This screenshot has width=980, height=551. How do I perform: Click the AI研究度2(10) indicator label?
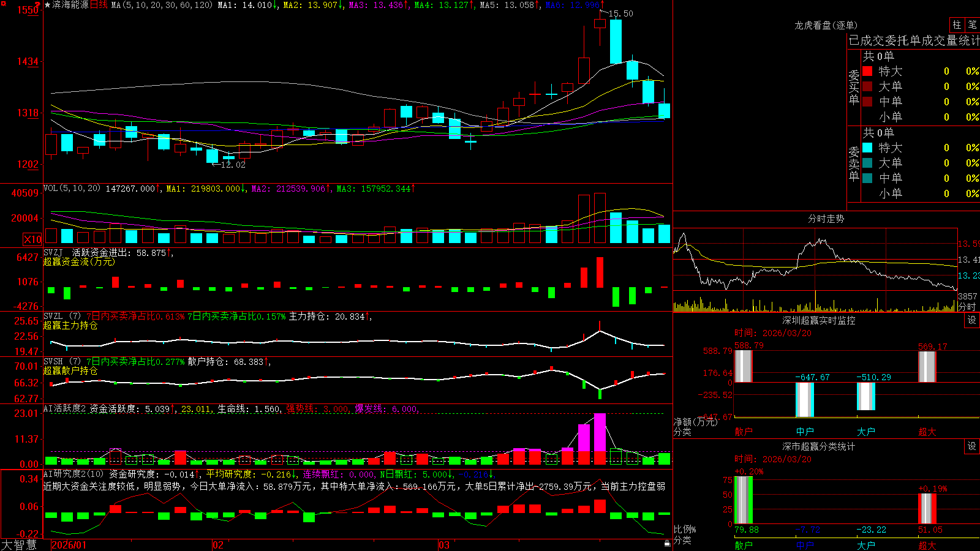(x=74, y=474)
